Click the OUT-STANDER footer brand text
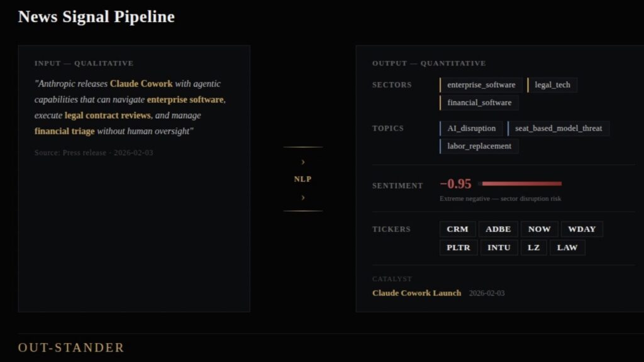Viewport: 644px width, 362px height. click(x=71, y=348)
